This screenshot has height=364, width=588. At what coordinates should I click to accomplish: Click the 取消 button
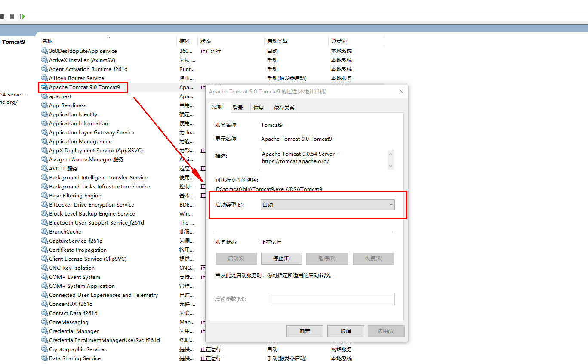(x=346, y=331)
